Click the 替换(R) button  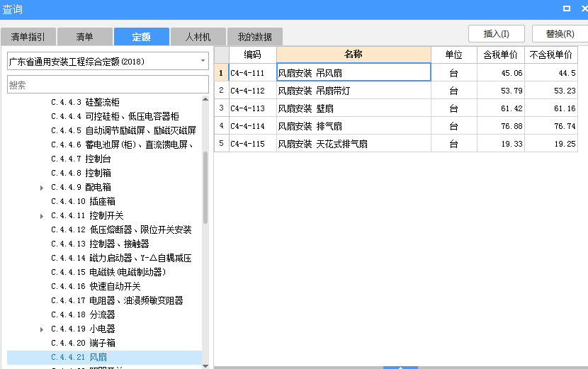point(560,34)
